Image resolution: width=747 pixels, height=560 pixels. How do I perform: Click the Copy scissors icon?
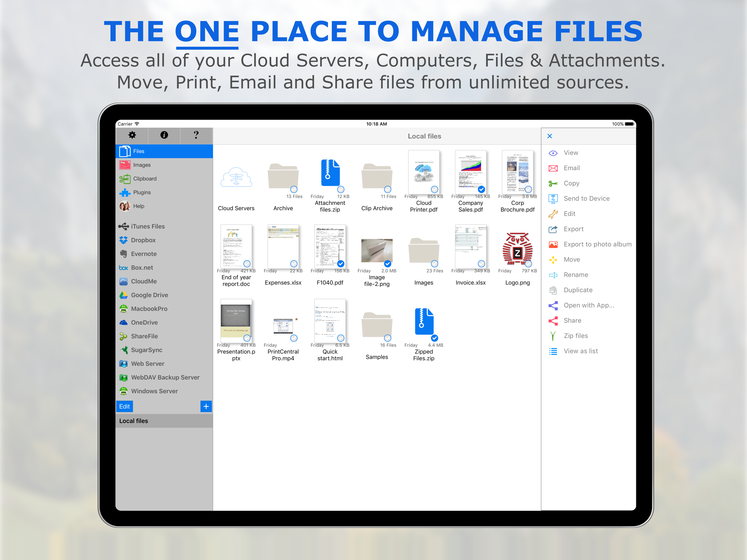coord(553,183)
